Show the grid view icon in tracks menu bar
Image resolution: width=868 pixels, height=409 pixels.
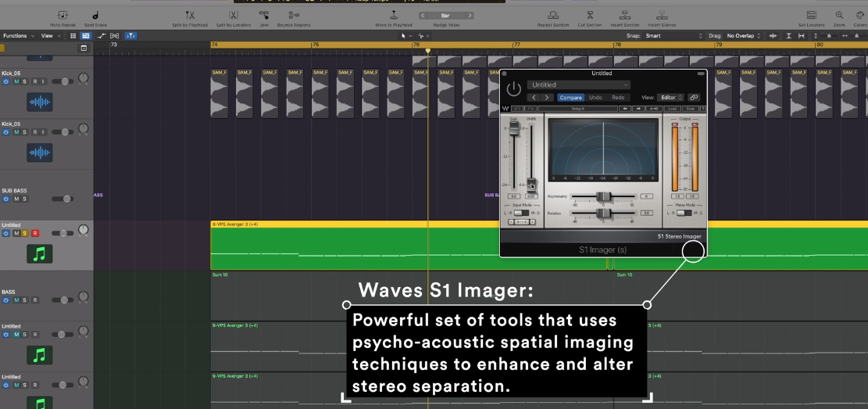[73, 35]
